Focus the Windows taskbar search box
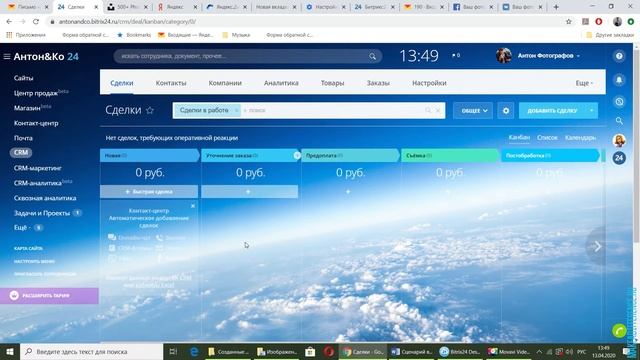Screen dimensions: 640x360 pyautogui.click(x=91, y=351)
